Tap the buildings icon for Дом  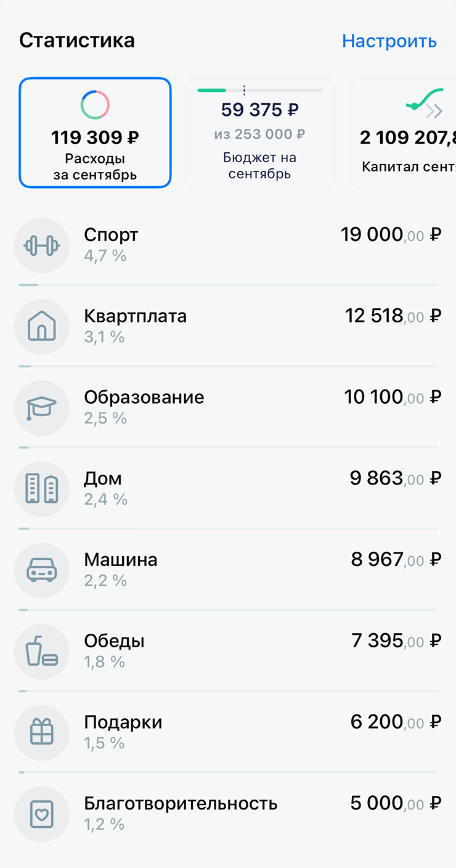pyautogui.click(x=42, y=489)
